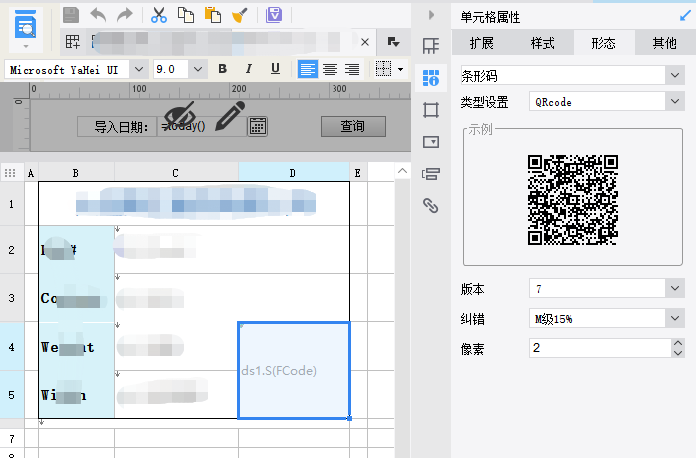Decrease the 像素 value with the down arrow
The width and height of the screenshot is (696, 458).
[677, 353]
